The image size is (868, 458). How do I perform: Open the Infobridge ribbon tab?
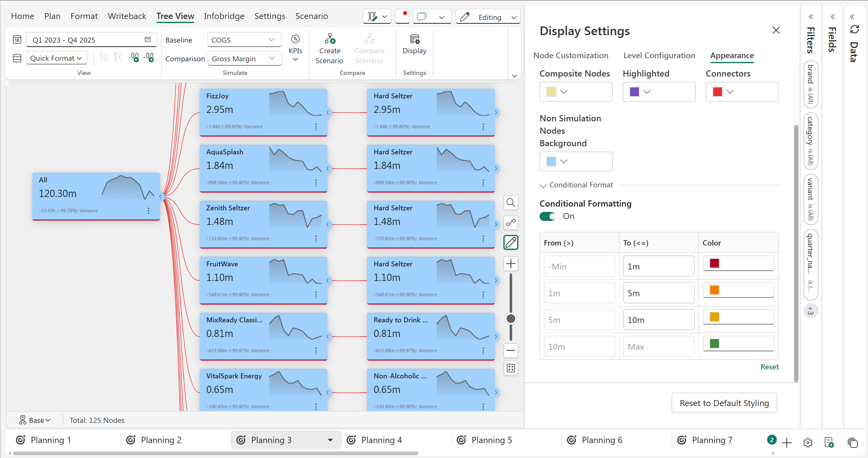[224, 16]
